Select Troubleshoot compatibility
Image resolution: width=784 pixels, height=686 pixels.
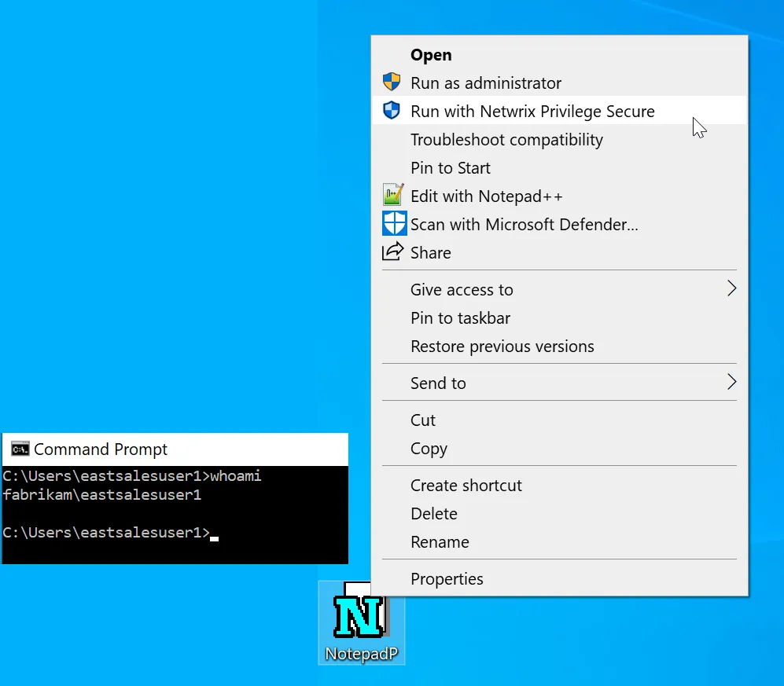[x=560, y=139]
